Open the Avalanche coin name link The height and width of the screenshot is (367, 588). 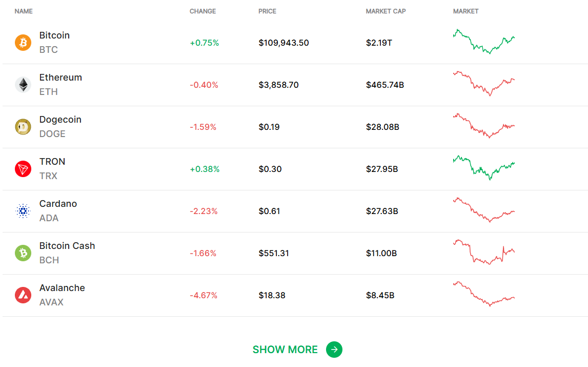pos(62,288)
